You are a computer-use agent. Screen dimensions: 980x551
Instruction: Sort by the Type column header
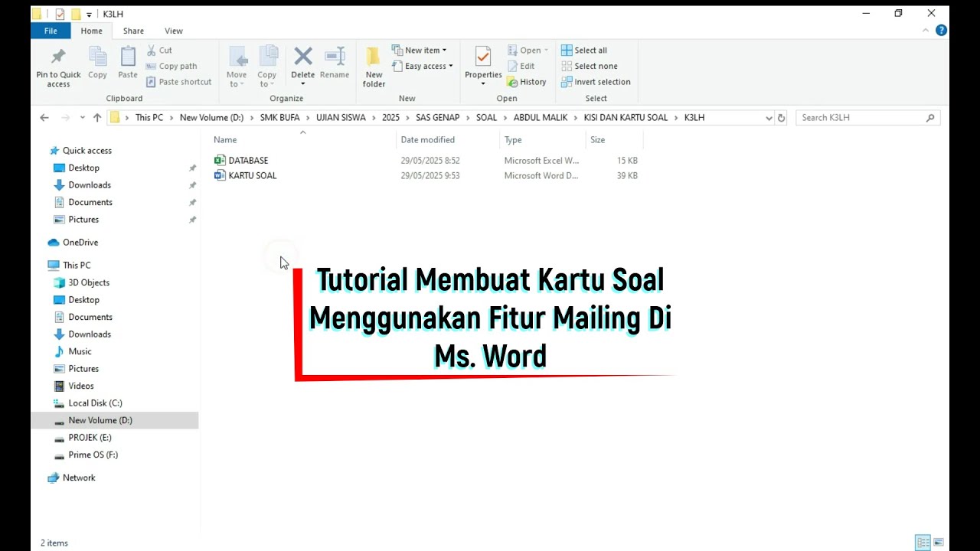click(x=513, y=140)
